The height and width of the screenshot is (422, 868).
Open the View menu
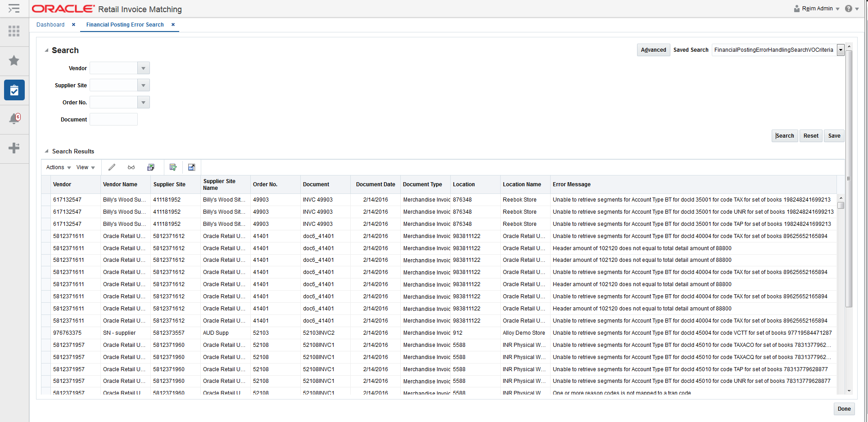click(85, 167)
